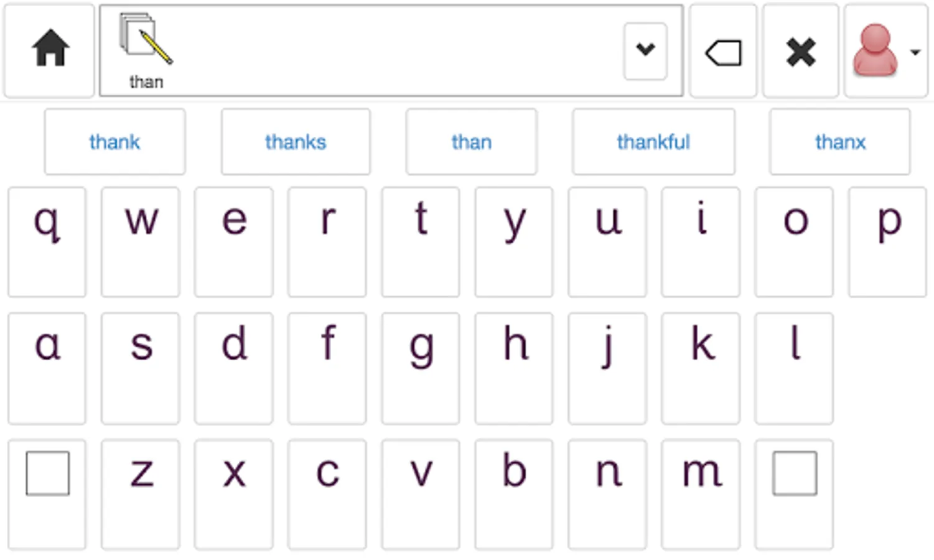The image size is (934, 560).
Task: Clear the sentence with X icon
Action: coord(800,51)
